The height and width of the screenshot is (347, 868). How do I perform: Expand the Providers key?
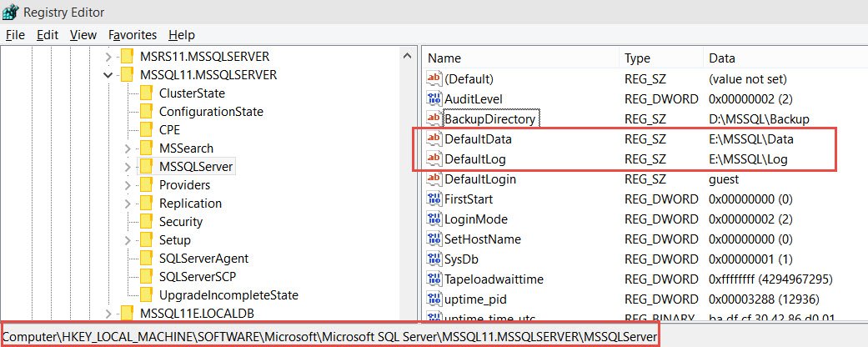click(x=128, y=185)
